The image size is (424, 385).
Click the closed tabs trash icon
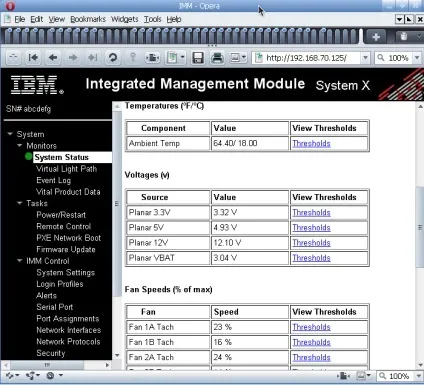click(x=404, y=36)
